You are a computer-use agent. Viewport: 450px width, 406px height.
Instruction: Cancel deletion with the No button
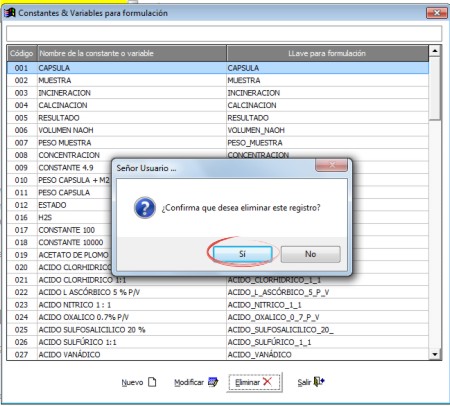(310, 254)
